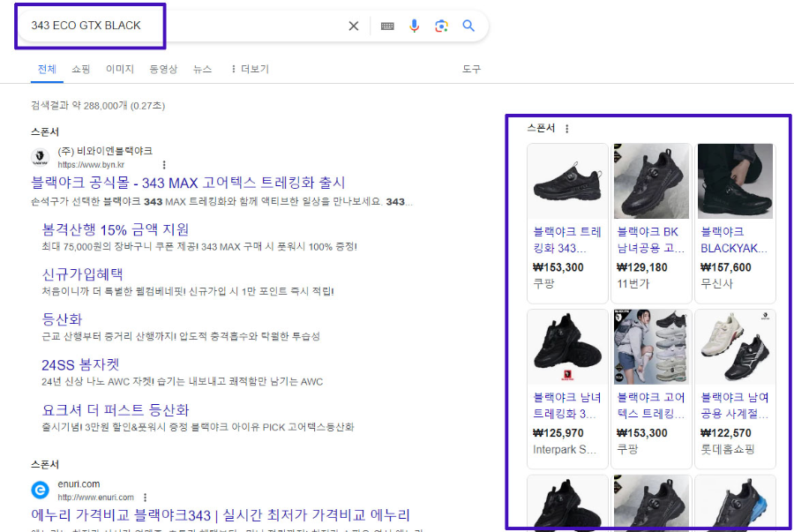Open 롯데홈쇼핑 shoe thumbnail priced ₩122,570
This screenshot has height=532, width=794.
(x=735, y=347)
